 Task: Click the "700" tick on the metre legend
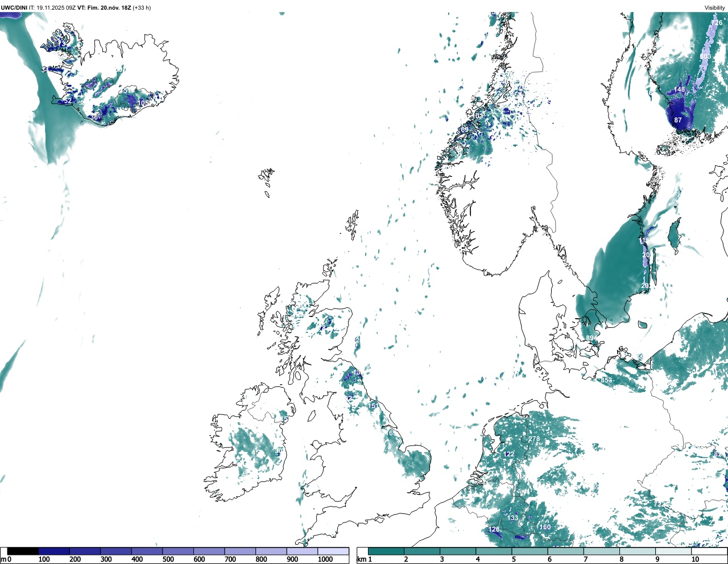[230, 559]
